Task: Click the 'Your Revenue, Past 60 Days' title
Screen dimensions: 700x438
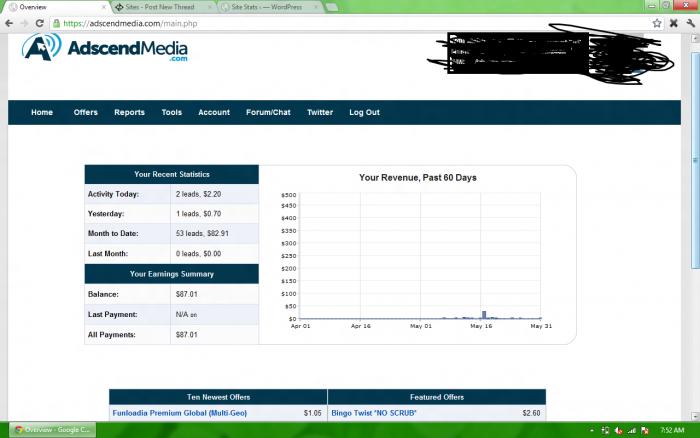Action: 418,178
